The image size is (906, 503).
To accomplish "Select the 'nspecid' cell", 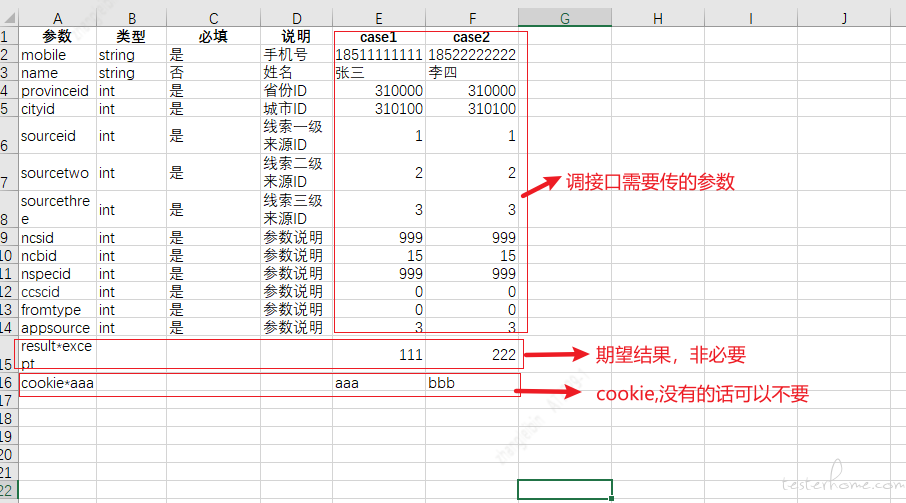I will [57, 273].
